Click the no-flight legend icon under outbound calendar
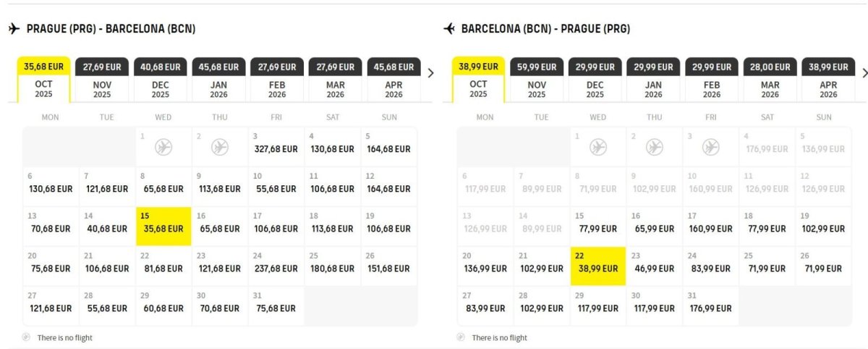Image resolution: width=868 pixels, height=349 pixels. pyautogui.click(x=27, y=337)
